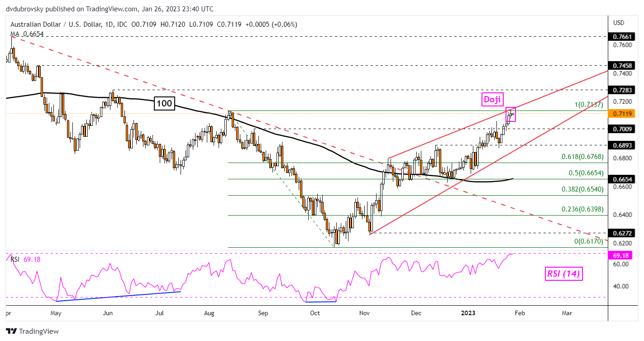Image resolution: width=644 pixels, height=341 pixels.
Task: Click the TradingView logo watermark
Action: pos(32,331)
